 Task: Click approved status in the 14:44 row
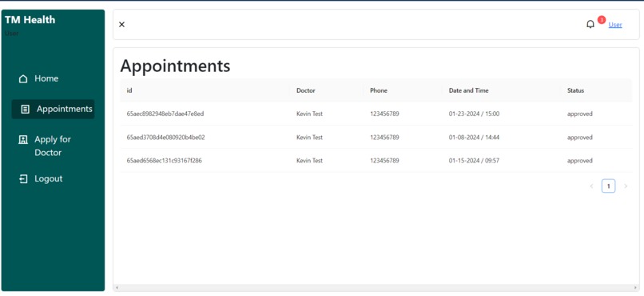[579, 138]
